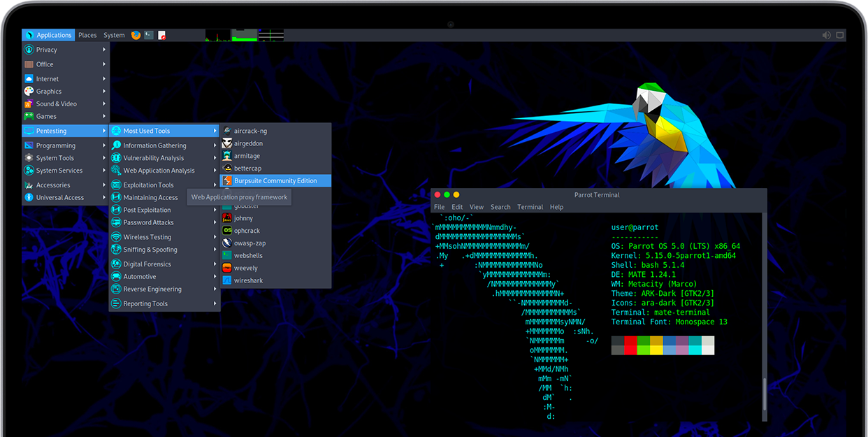
Task: Expand Exploitation Tools submenu
Action: (165, 185)
